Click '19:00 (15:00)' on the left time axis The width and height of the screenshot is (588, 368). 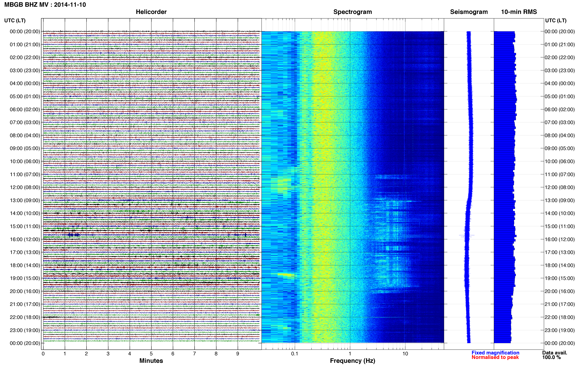tap(25, 278)
